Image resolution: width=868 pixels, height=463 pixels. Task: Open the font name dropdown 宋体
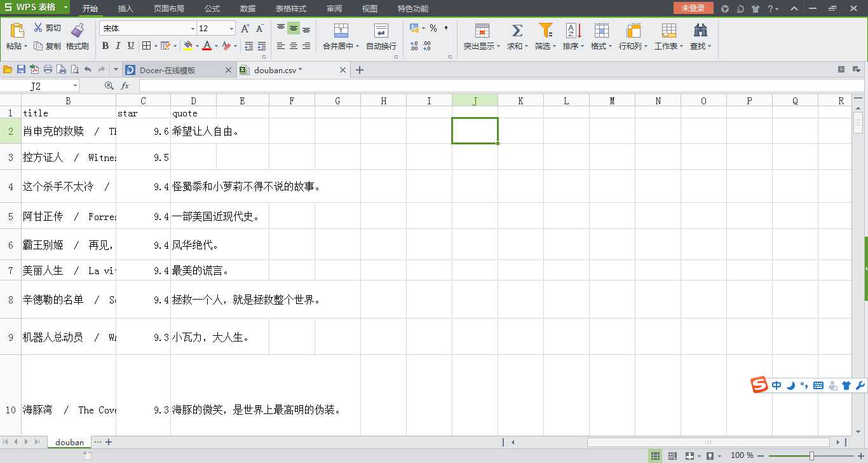coord(193,29)
